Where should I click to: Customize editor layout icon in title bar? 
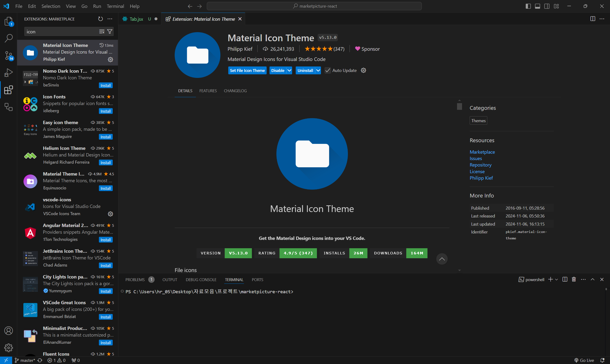click(x=556, y=6)
